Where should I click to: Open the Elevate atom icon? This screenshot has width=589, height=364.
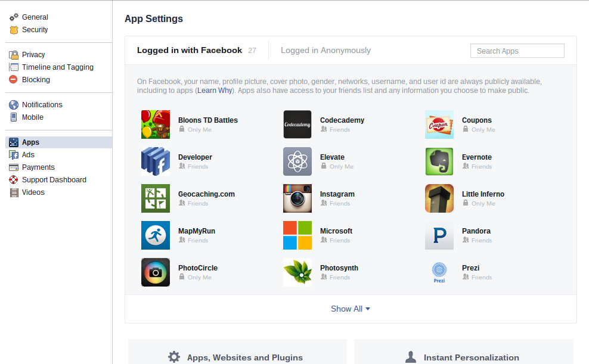(x=297, y=161)
